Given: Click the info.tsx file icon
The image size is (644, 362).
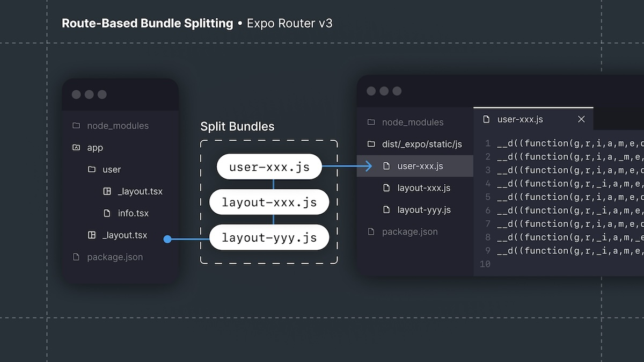Looking at the screenshot, I should pos(106,213).
